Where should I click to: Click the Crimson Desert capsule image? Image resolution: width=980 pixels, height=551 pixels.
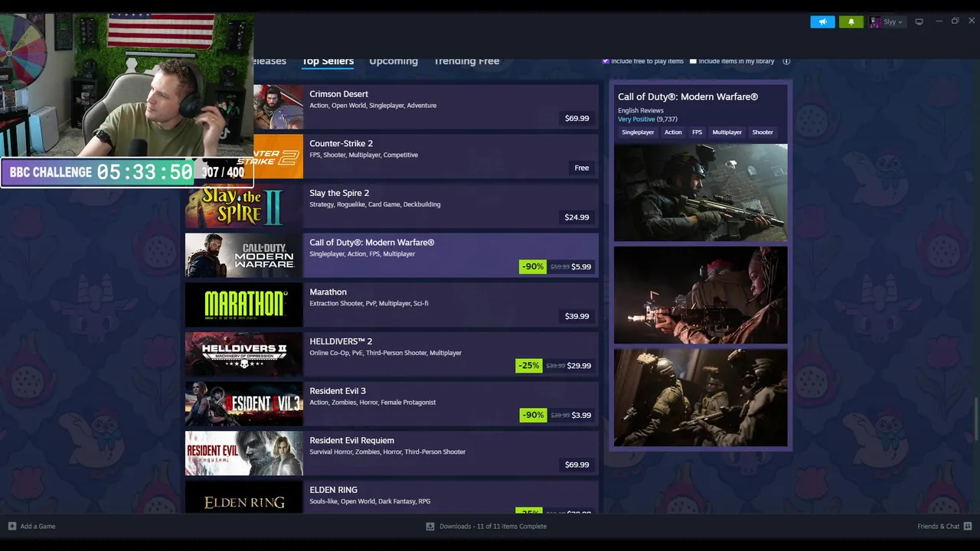[278, 107]
